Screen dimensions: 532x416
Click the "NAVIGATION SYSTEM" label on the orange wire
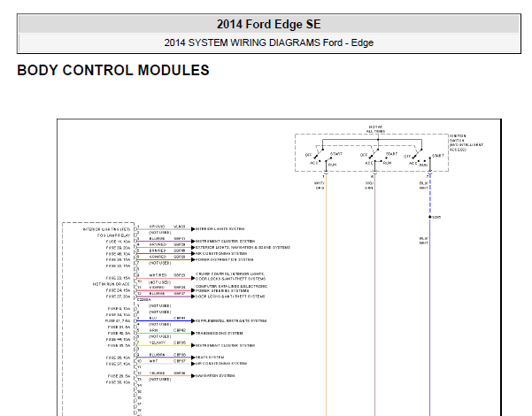click(215, 375)
